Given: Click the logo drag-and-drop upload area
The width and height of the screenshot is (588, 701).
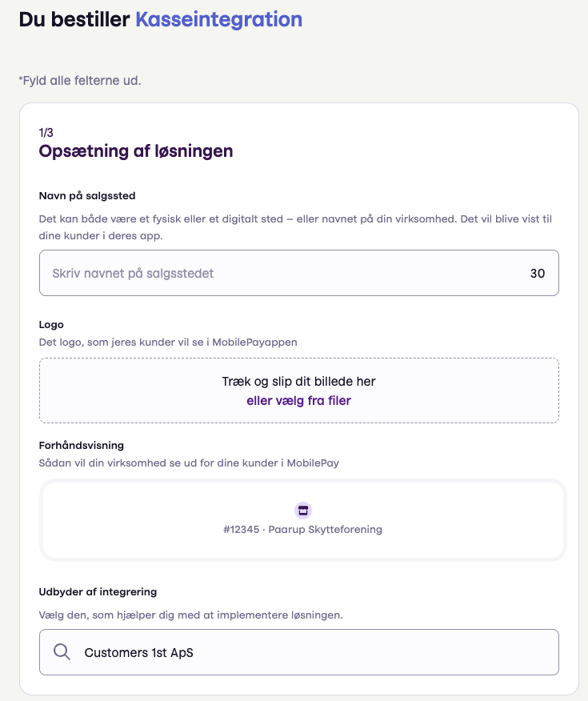Looking at the screenshot, I should pyautogui.click(x=299, y=391).
